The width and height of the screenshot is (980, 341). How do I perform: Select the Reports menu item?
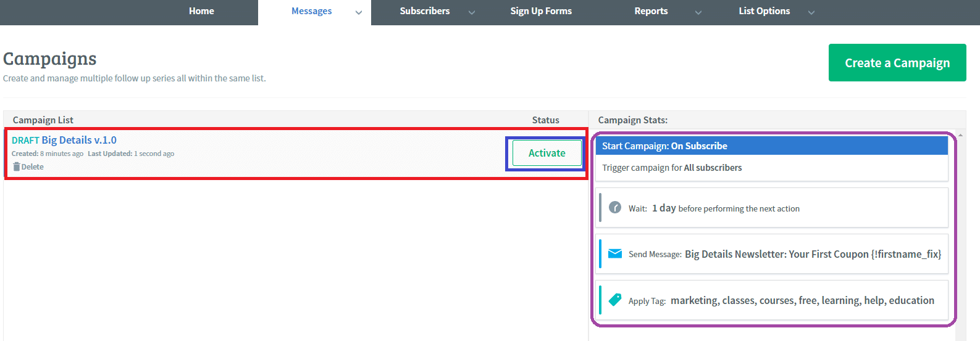point(651,11)
